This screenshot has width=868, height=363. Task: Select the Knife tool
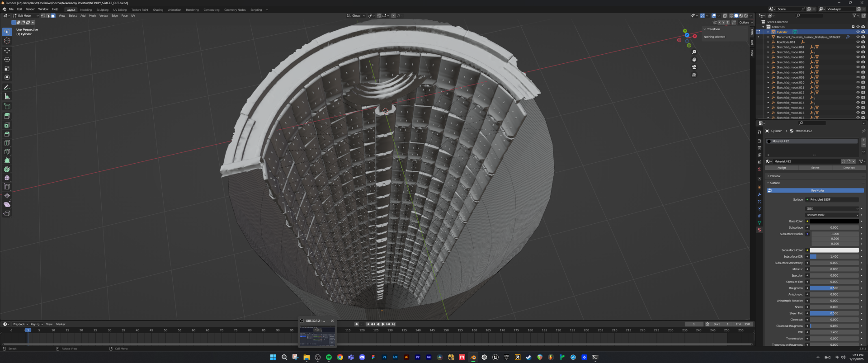[7, 152]
